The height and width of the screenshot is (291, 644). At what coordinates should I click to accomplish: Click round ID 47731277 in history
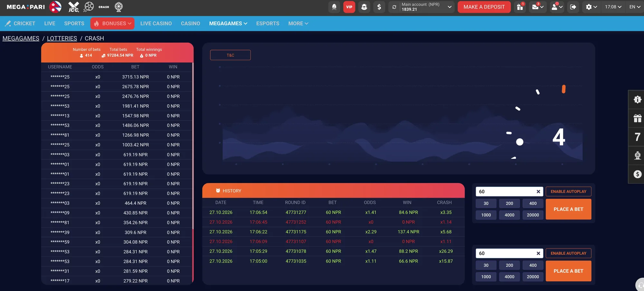coord(296,212)
